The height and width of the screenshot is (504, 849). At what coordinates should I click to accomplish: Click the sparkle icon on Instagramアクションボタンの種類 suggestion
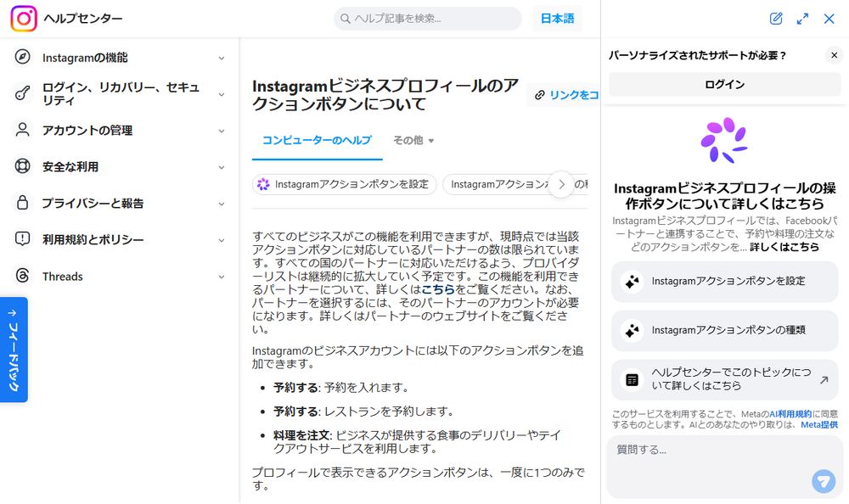[x=632, y=330]
